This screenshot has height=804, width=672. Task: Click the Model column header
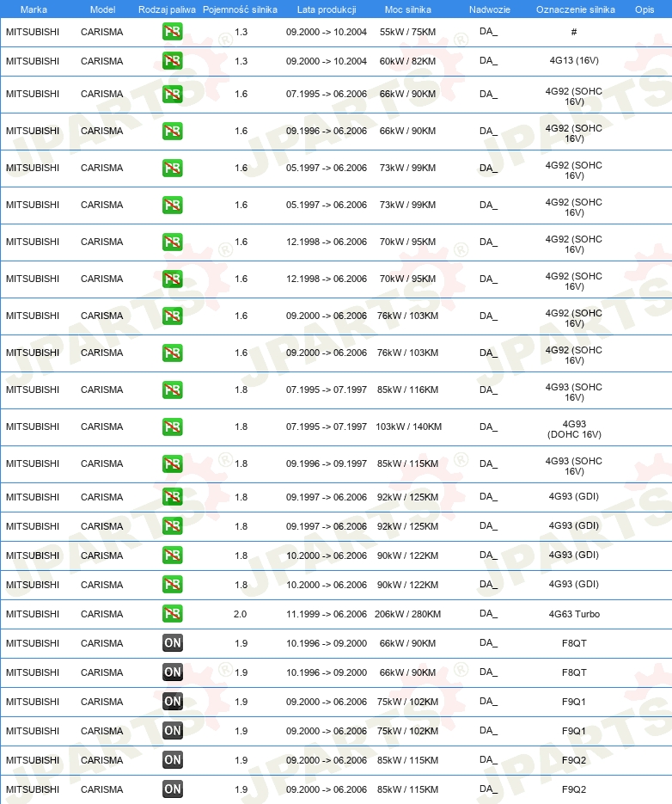(x=102, y=9)
